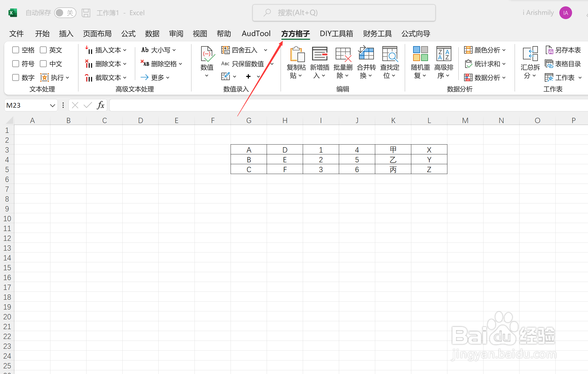Select cell containing 乙
Viewport: 588px width, 374px height.
coord(393,159)
